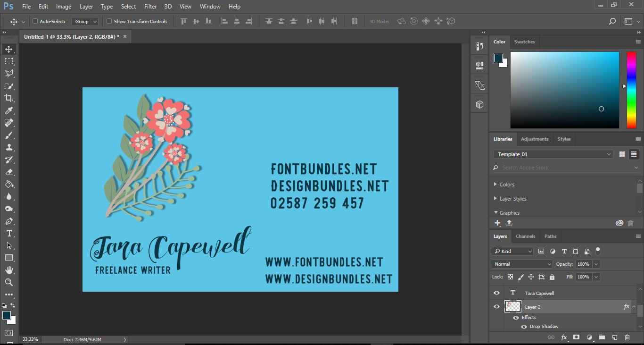Select the History Brush tool
This screenshot has height=345, width=644.
tap(9, 160)
